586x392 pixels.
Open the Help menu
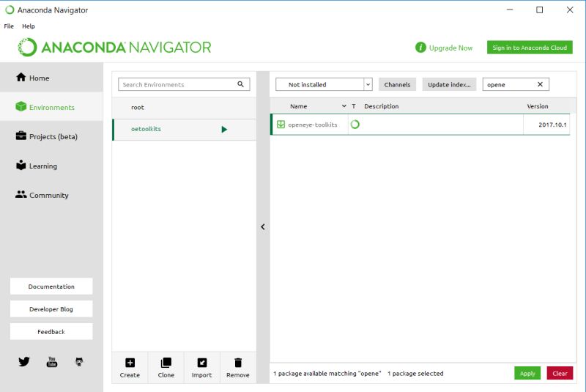pyautogui.click(x=29, y=26)
